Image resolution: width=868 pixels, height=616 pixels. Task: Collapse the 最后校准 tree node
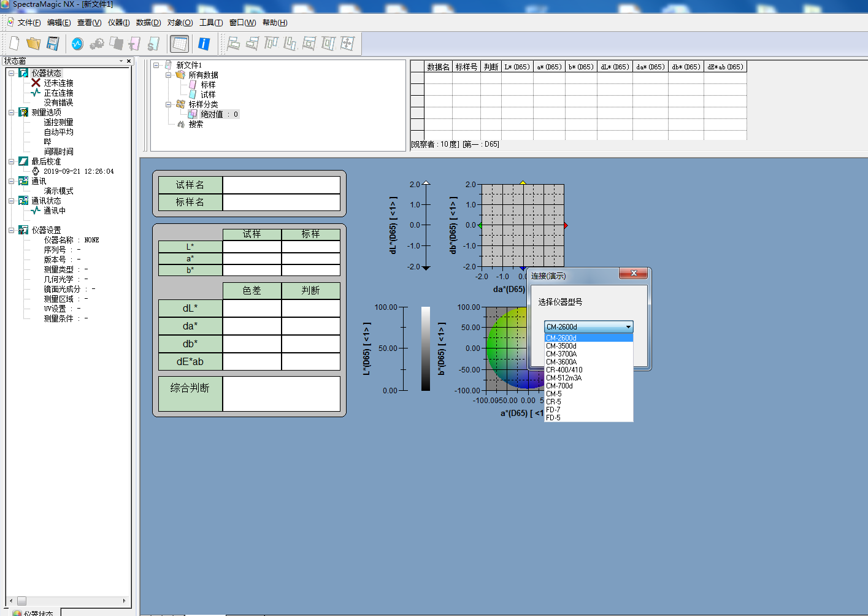point(11,161)
